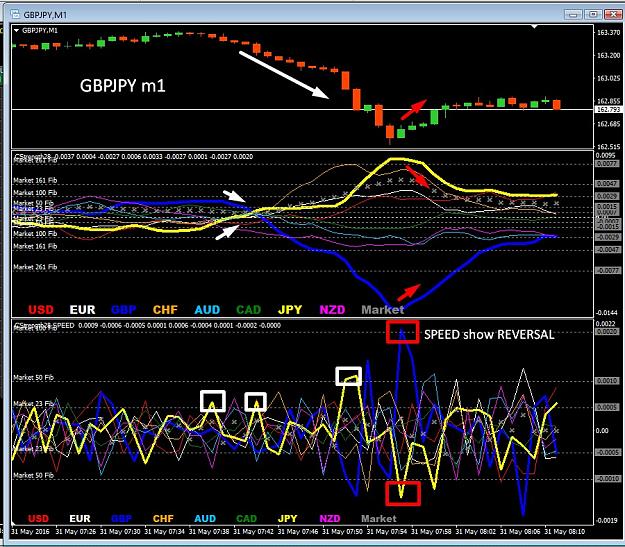Click CAD legend in the strength panel
Viewport: 625px width, 547px height.
point(249,310)
